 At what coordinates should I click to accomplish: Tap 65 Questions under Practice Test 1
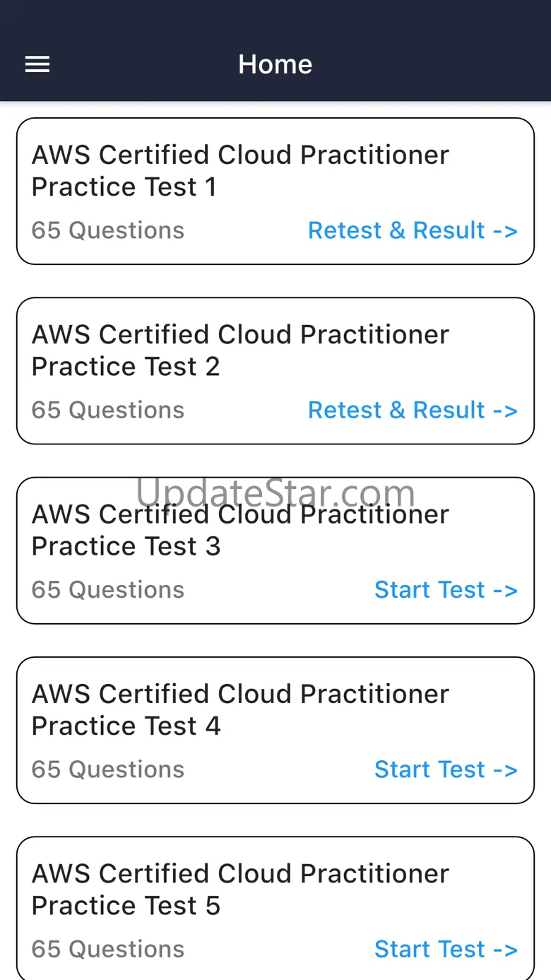click(108, 230)
